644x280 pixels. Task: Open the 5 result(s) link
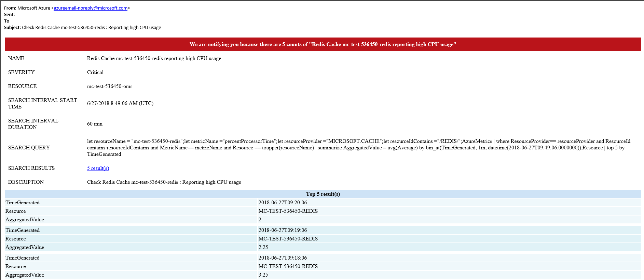click(98, 168)
